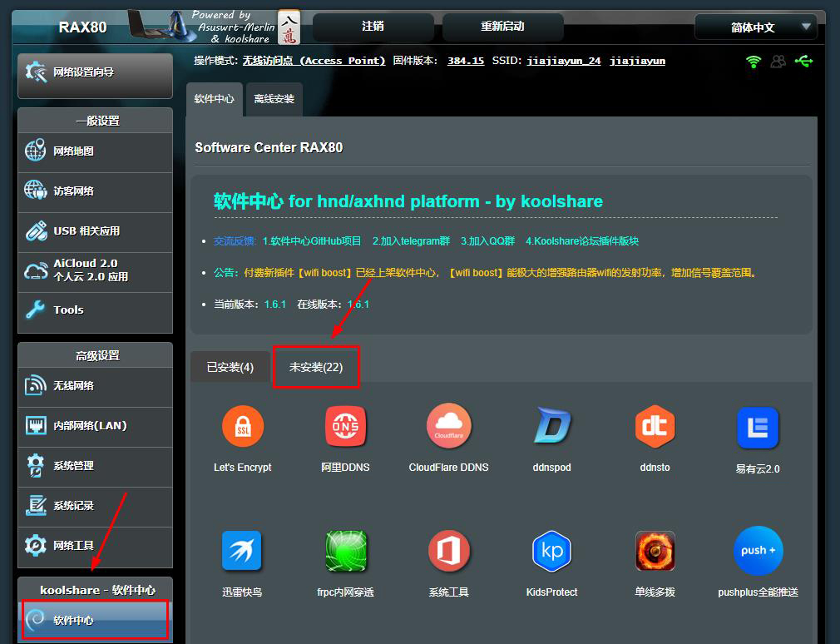This screenshot has width=840, height=644.
Task: Open 系统记录 in the sidebar menu
Action: click(x=96, y=507)
